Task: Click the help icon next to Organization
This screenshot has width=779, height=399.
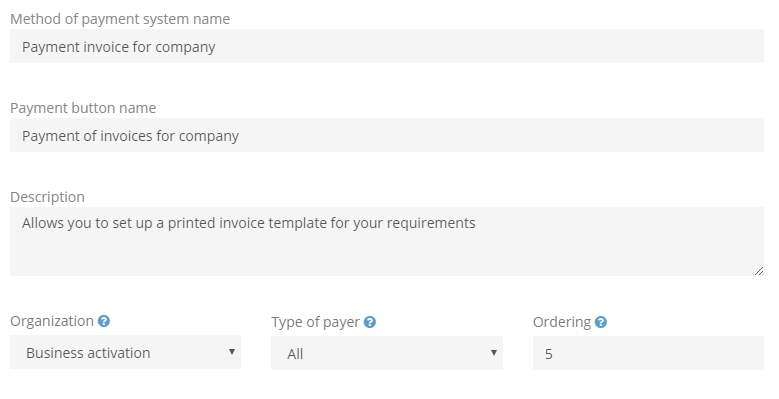Action: click(x=104, y=321)
